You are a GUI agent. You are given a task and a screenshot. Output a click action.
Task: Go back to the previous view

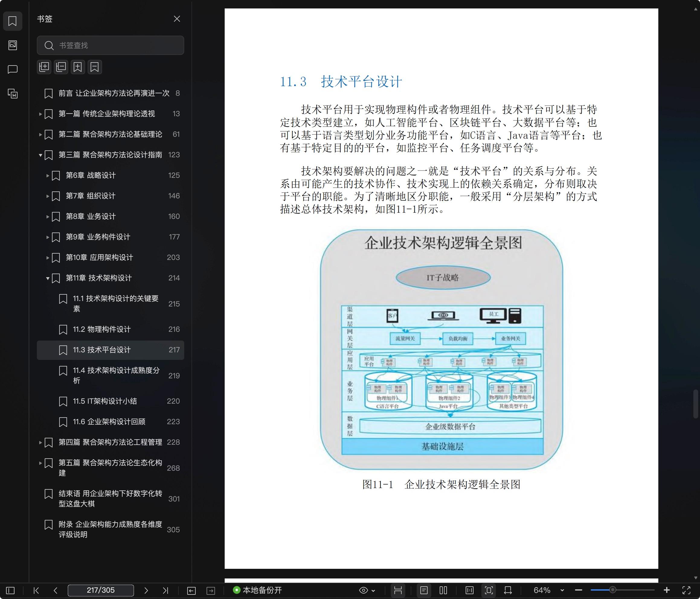pyautogui.click(x=191, y=591)
